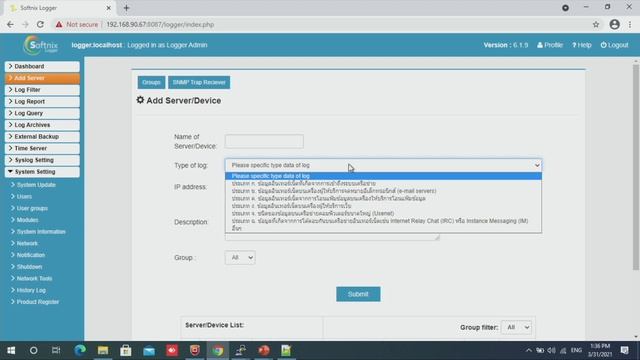Open Users under System Setting
640x360 pixels.
24,197
